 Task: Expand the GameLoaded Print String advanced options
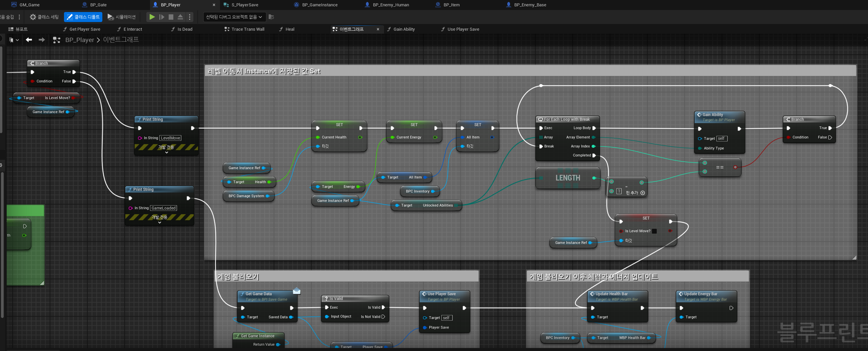tap(159, 223)
